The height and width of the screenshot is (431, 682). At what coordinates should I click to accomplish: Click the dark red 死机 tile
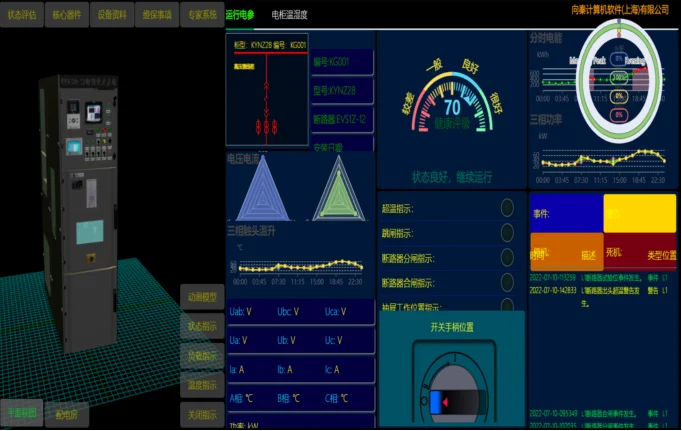click(640, 252)
